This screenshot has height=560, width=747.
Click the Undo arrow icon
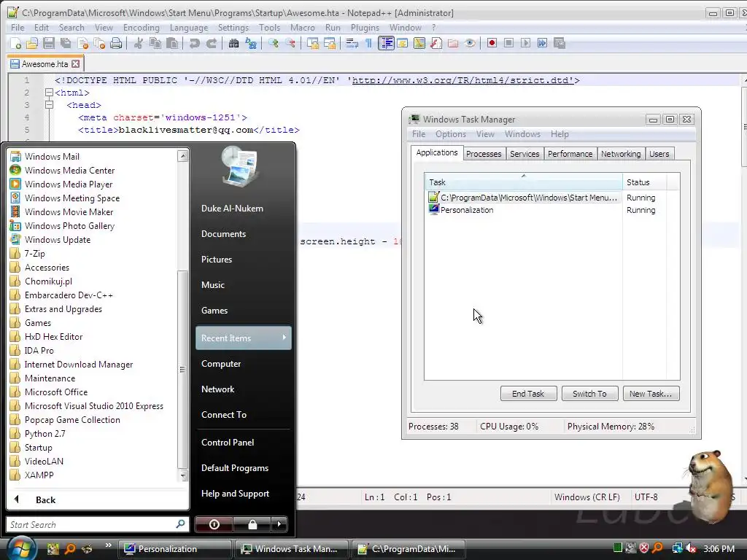[194, 43]
